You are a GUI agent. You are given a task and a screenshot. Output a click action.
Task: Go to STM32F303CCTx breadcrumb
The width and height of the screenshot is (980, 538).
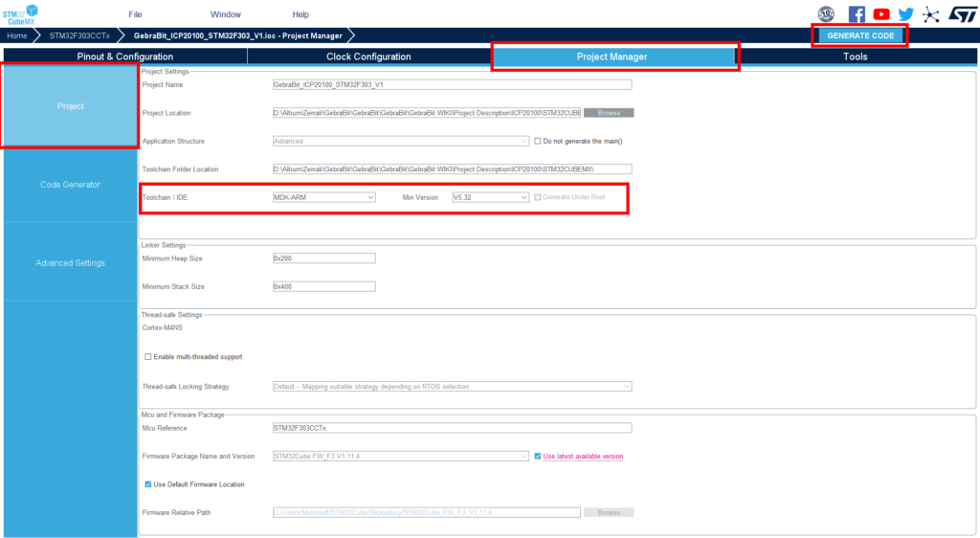[79, 35]
